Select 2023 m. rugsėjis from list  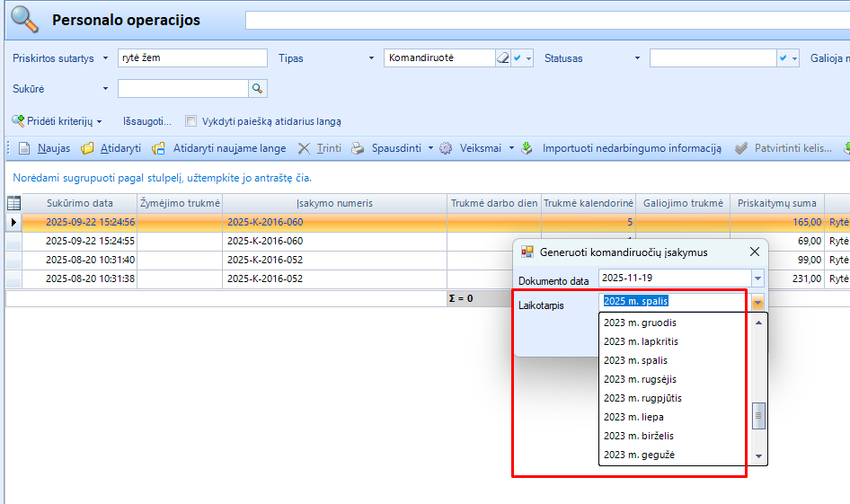642,379
